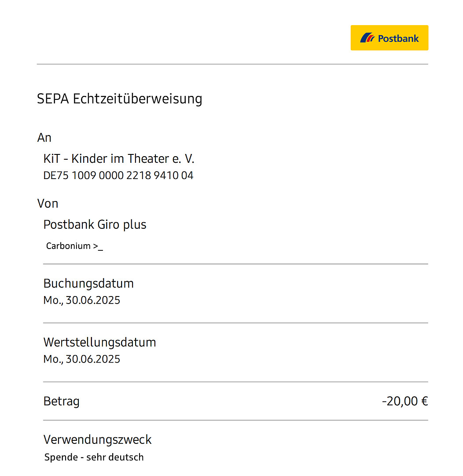The image size is (463, 476).
Task: Click the horizontal divider below the Postbank header
Action: pyautogui.click(x=232, y=64)
